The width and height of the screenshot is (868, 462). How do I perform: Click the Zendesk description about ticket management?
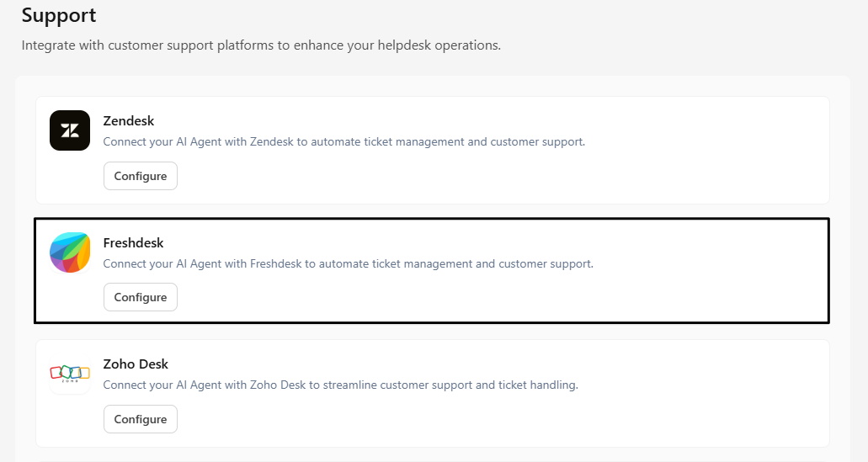343,142
